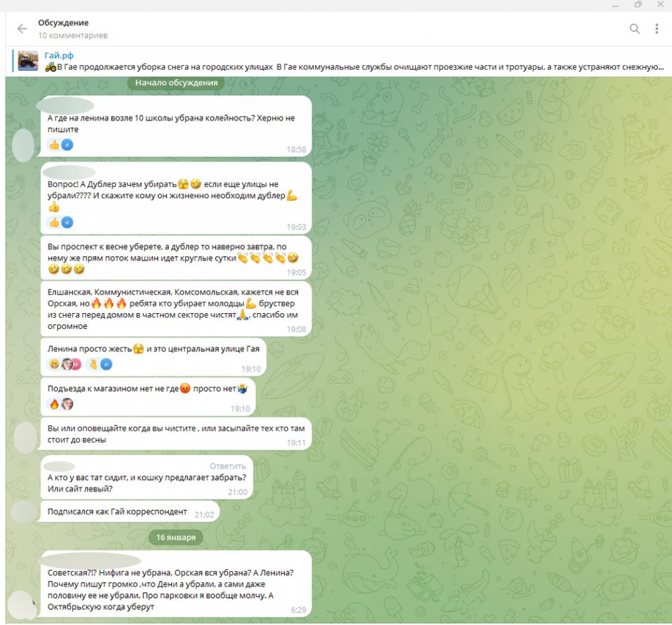
Task: Open the three-dot options menu
Action: 656,28
